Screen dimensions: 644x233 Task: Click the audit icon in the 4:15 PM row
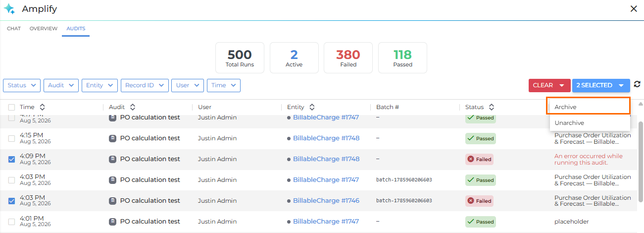coord(113,138)
